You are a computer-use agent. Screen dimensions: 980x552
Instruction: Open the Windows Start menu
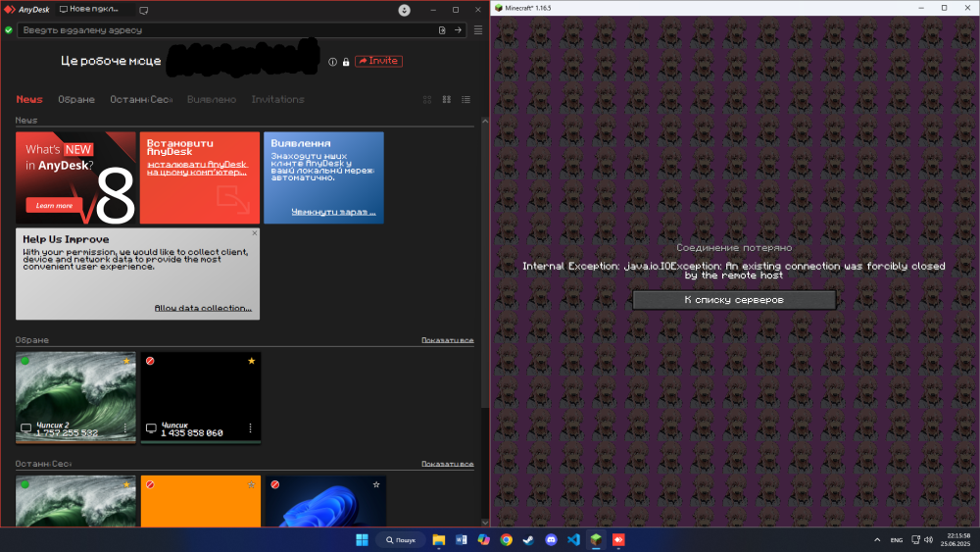pos(362,539)
